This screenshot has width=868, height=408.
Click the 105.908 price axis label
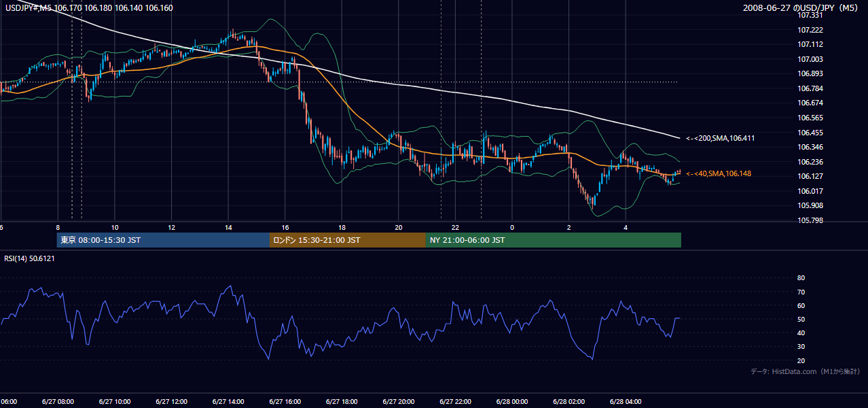pos(811,205)
